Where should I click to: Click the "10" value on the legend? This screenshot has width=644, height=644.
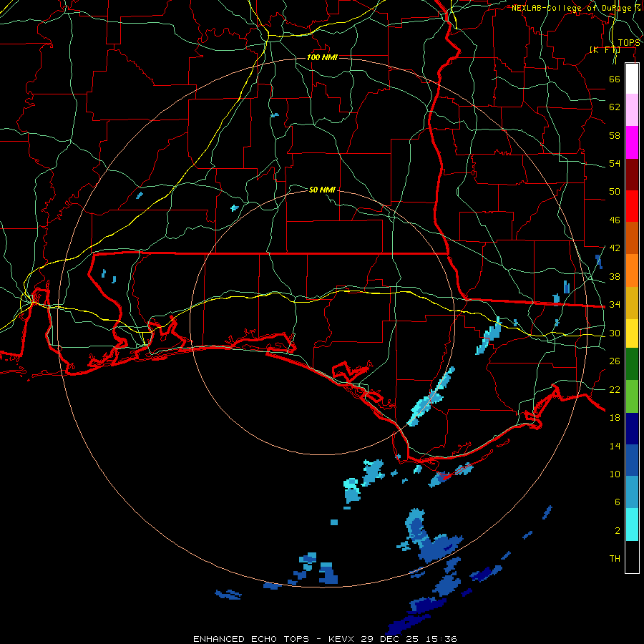pos(615,474)
